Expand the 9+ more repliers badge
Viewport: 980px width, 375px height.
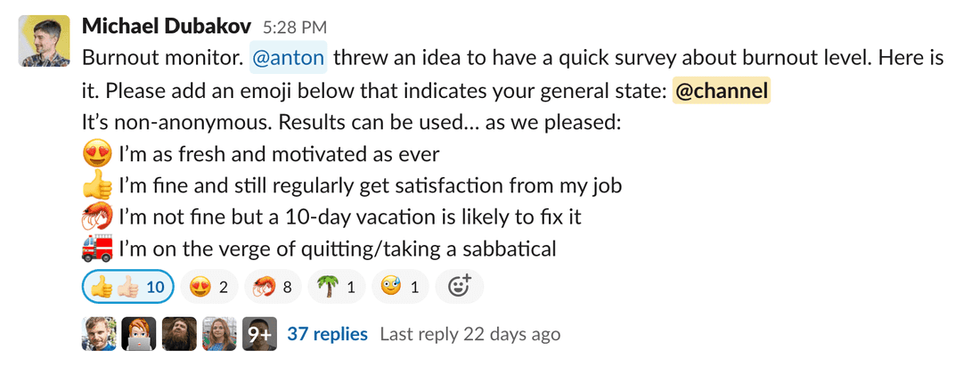tap(260, 334)
